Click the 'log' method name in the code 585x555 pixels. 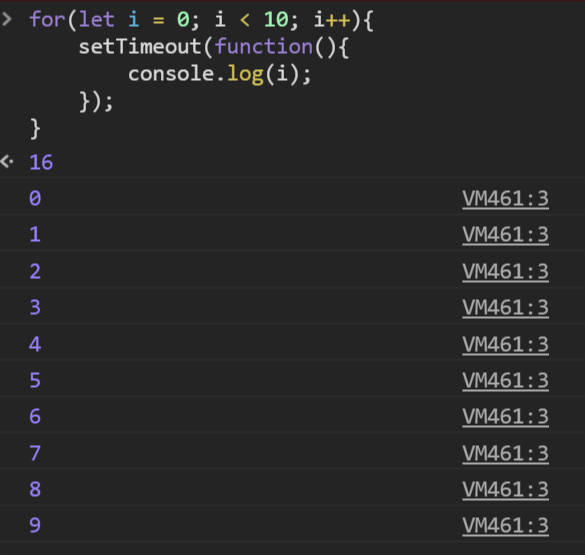point(245,75)
